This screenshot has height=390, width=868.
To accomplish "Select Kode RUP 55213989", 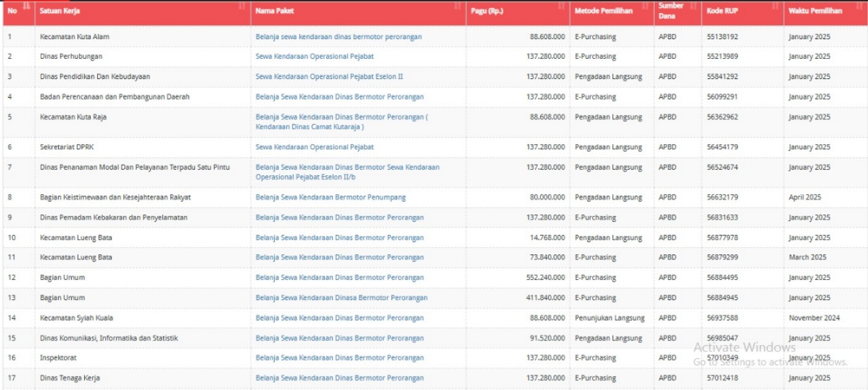I will click(723, 56).
